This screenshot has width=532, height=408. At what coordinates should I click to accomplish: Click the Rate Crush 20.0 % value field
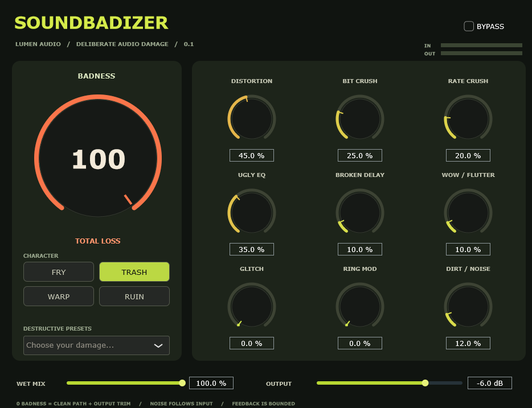[x=468, y=155]
